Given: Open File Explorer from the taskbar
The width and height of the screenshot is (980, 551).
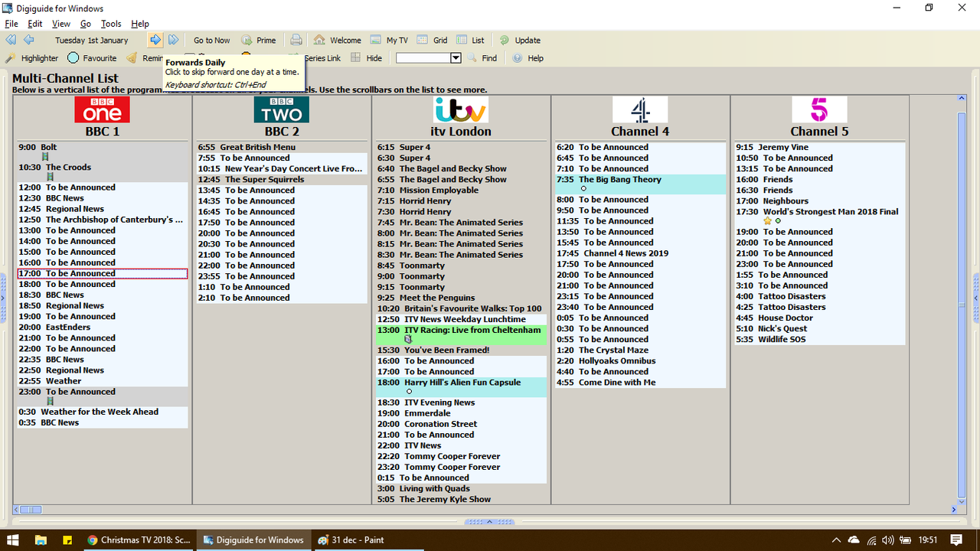Looking at the screenshot, I should click(41, 540).
